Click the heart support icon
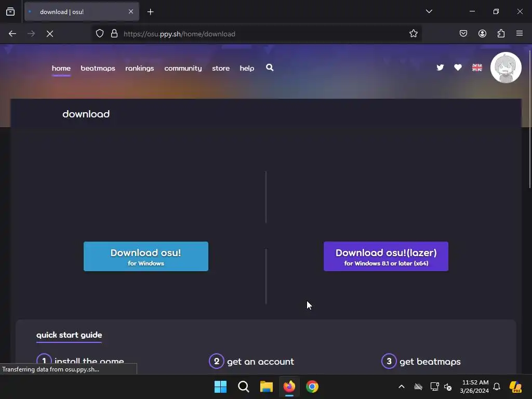 point(458,68)
